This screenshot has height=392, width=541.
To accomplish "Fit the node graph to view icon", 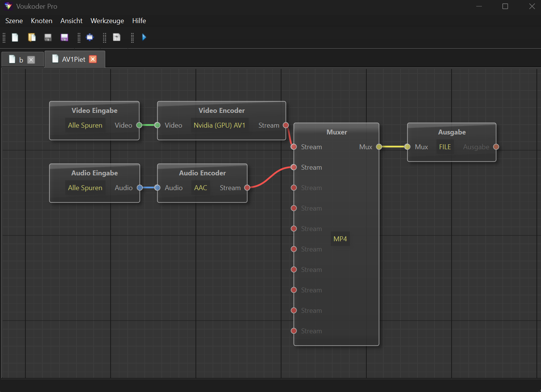I will 90,37.
